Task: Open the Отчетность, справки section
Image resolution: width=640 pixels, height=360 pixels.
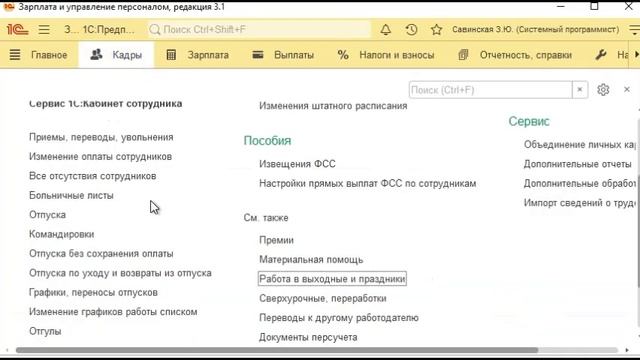Action: click(526, 55)
